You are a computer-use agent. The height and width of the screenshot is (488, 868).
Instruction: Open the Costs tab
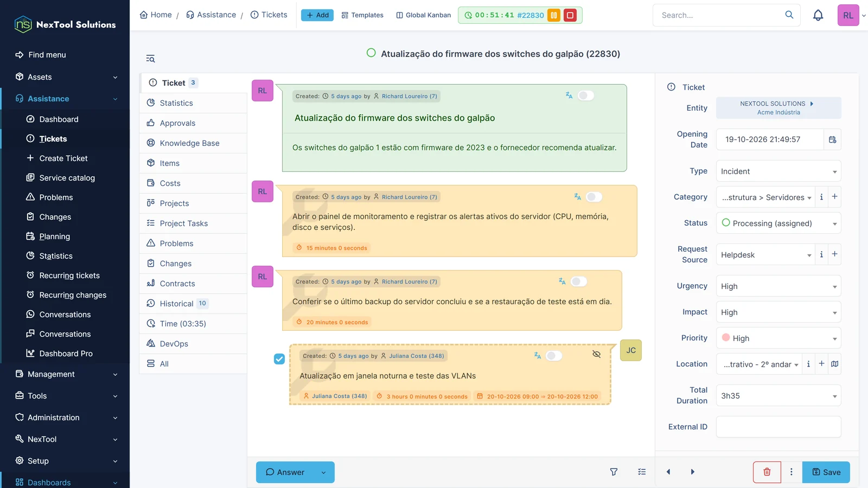[193, 183]
